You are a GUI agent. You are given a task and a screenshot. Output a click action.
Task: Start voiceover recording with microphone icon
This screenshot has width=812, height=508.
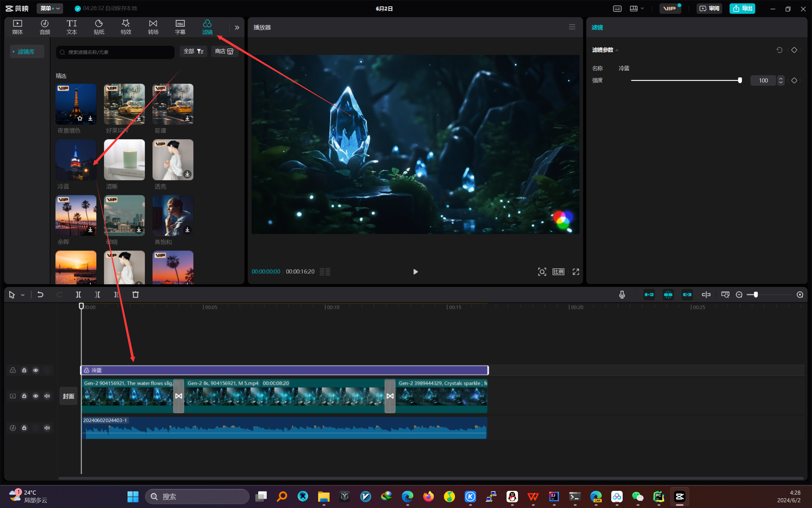[622, 295]
